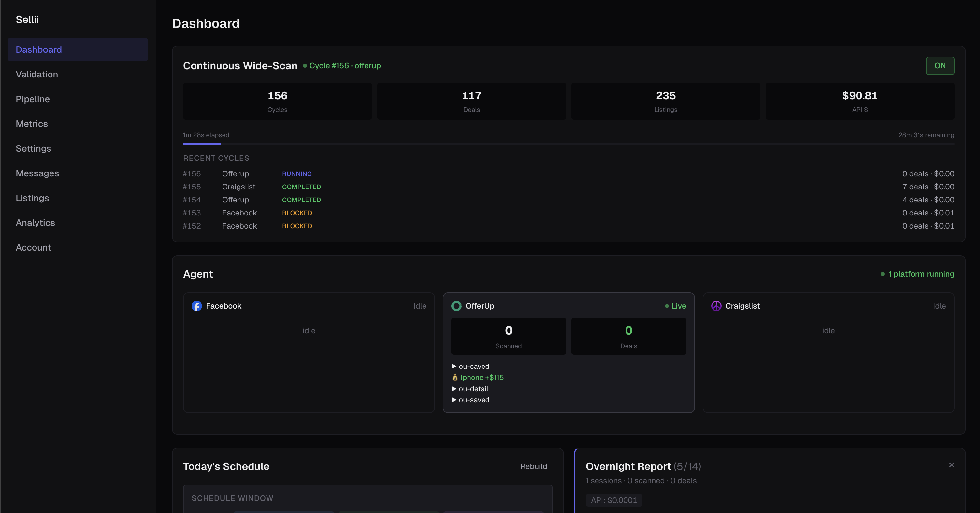Viewport: 980px width, 513px height.
Task: Click the Deals stat tile showing 117
Action: coord(471,102)
